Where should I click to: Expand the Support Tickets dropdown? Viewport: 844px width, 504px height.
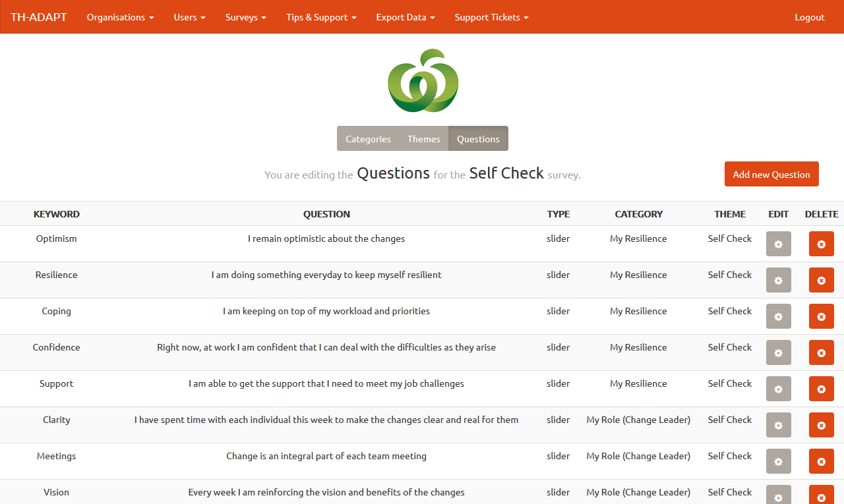[x=491, y=17]
